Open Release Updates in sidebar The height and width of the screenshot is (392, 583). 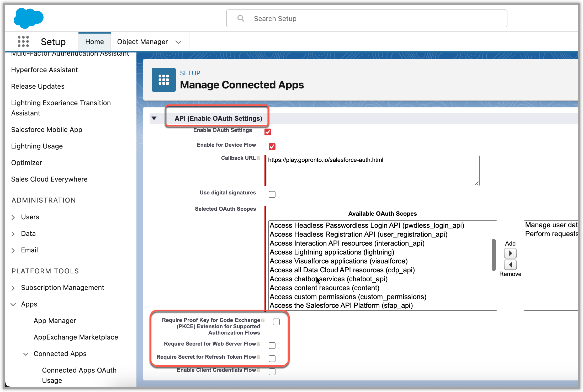click(x=38, y=86)
